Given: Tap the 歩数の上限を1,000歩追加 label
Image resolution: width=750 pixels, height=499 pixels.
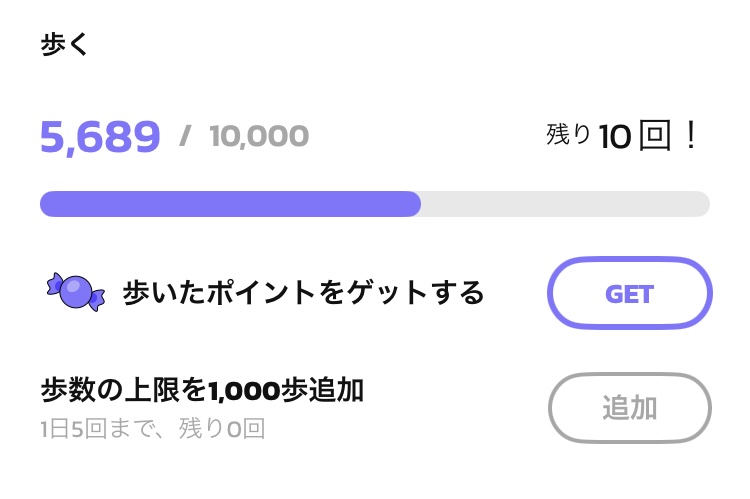Looking at the screenshot, I should point(202,390).
